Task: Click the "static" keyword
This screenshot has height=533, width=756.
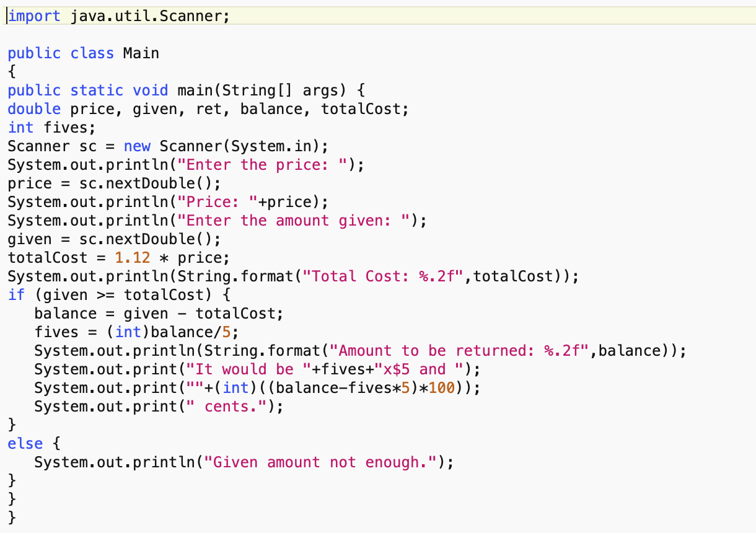Action: tap(97, 90)
